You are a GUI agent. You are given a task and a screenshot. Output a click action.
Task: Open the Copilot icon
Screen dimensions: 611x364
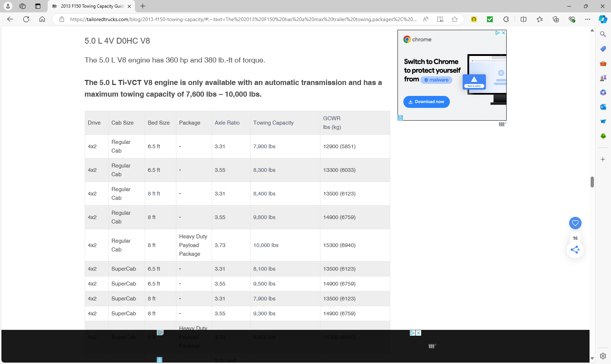603,19
